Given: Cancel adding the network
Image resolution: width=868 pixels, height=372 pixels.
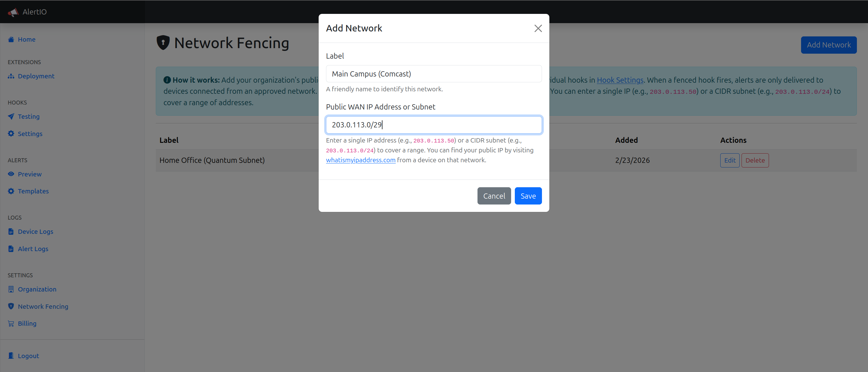Looking at the screenshot, I should [494, 196].
